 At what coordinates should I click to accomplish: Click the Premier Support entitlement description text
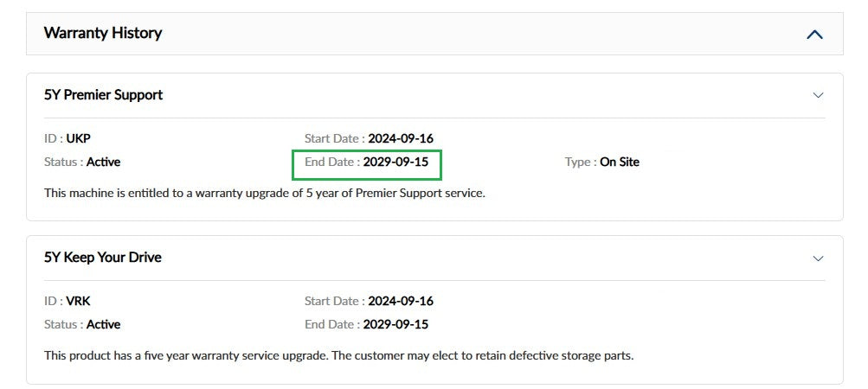point(265,194)
